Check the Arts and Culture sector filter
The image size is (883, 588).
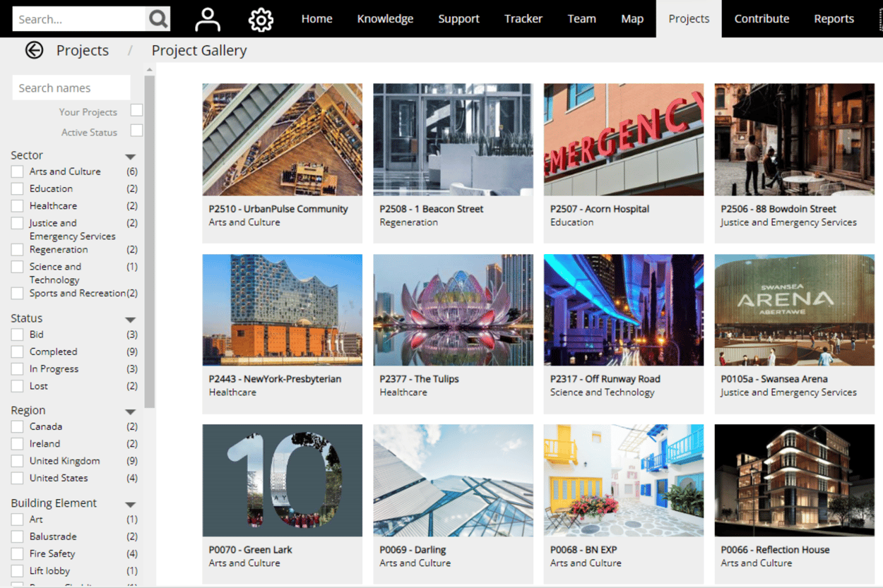pyautogui.click(x=18, y=172)
